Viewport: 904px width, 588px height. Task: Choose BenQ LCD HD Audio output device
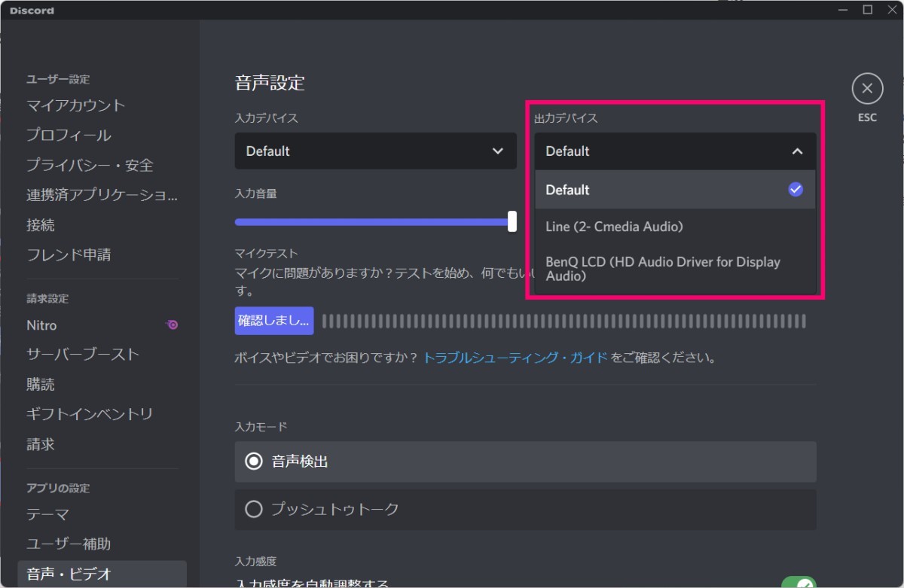coord(675,269)
